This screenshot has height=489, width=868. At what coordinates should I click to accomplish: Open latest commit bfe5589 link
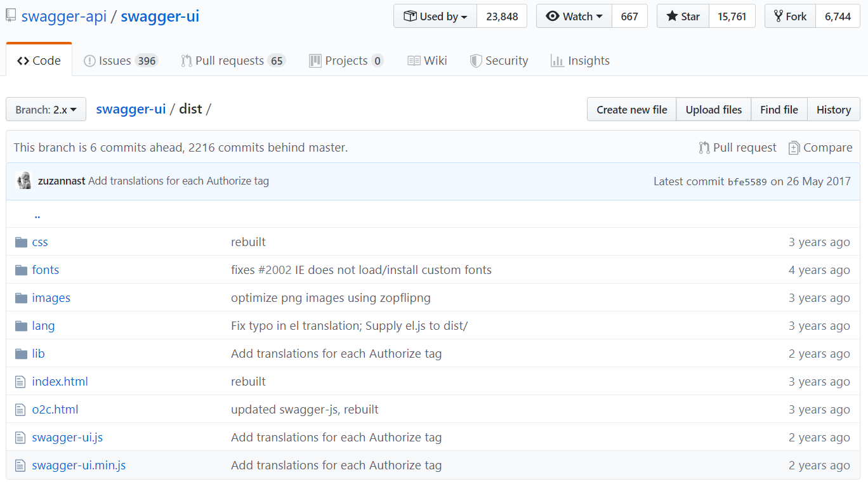(x=747, y=181)
